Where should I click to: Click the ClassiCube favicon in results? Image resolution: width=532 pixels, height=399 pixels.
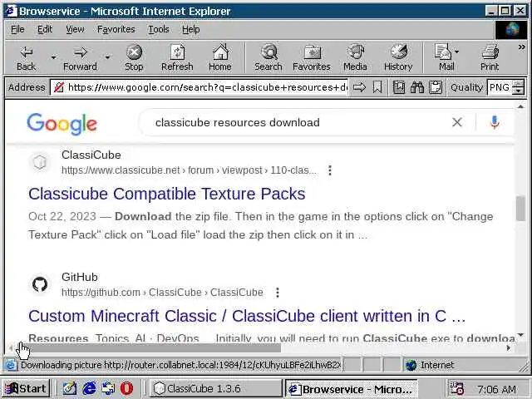coord(40,162)
